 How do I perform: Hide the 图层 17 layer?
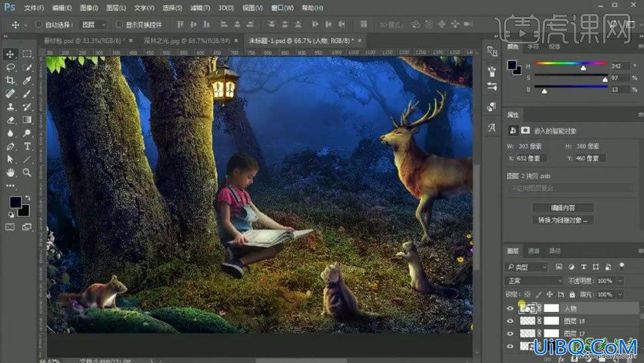click(510, 334)
